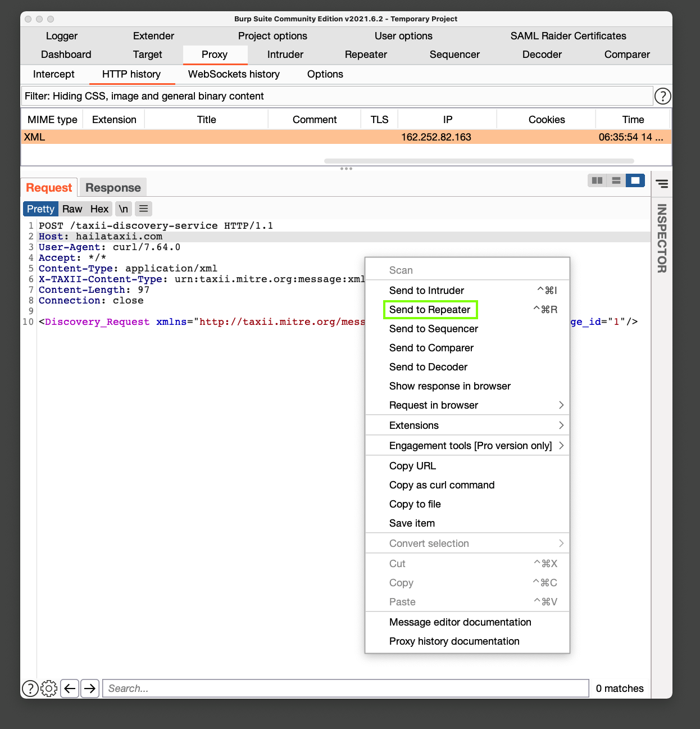Screen dimensions: 700x729
Task: Choose Send to Repeater from context menu
Action: pyautogui.click(x=430, y=310)
